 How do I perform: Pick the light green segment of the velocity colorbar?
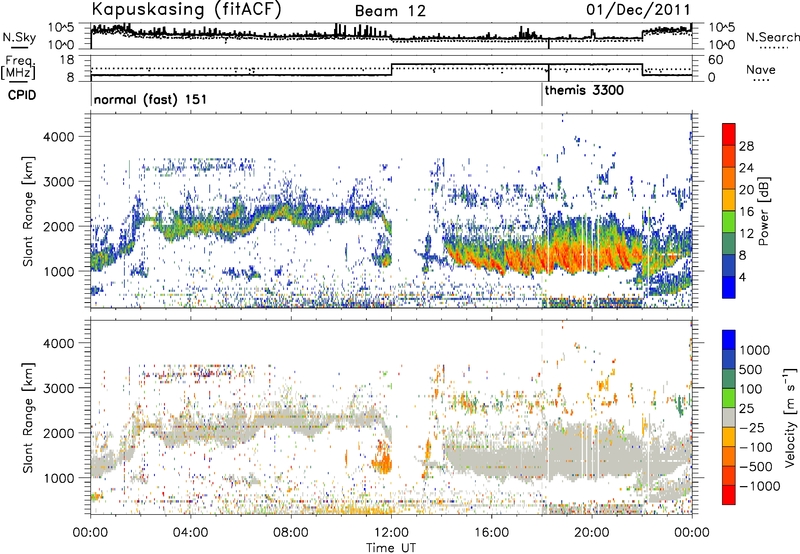[729, 398]
